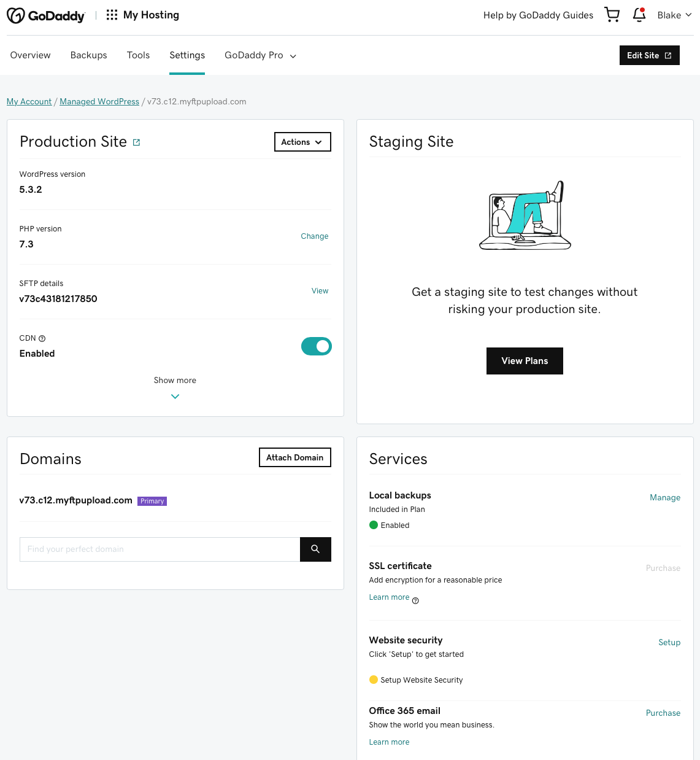Screen dimensions: 700x760
Task: Disable the CDN toggle switch
Action: [x=316, y=346]
